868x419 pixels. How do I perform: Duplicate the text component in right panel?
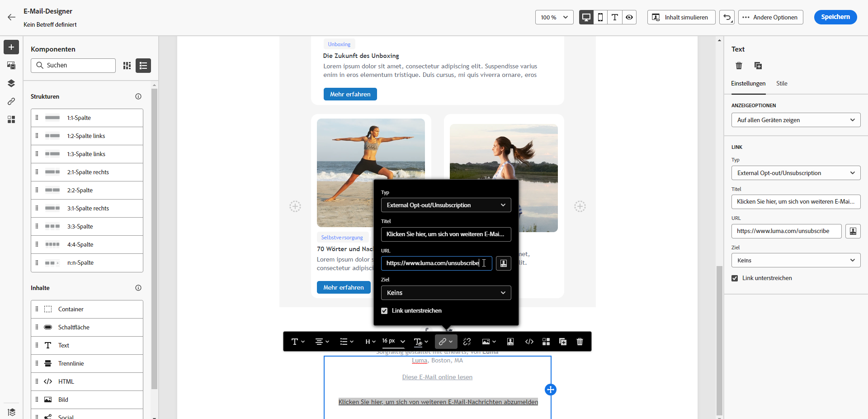tap(758, 66)
